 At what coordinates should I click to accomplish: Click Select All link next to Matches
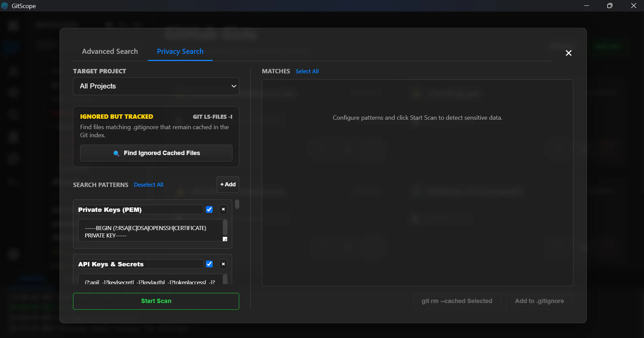tap(307, 71)
